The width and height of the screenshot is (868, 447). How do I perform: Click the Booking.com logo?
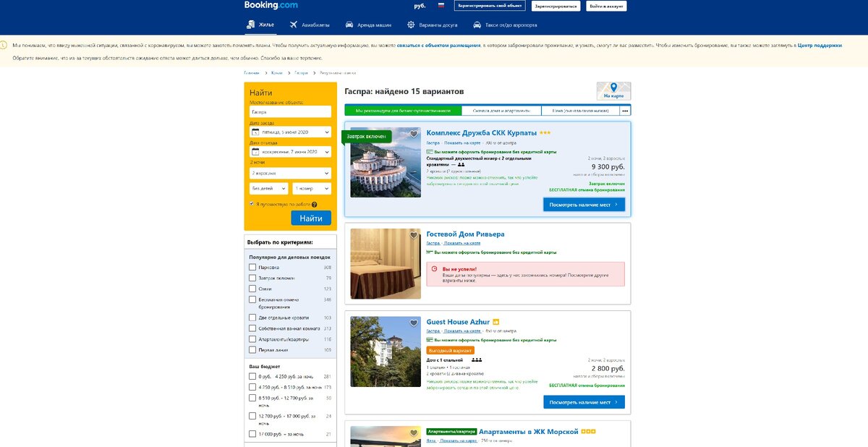tap(271, 5)
